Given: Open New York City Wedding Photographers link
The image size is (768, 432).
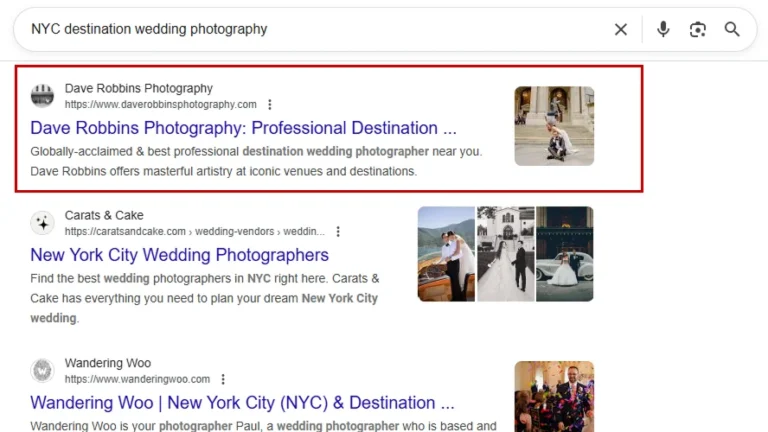Looking at the screenshot, I should pos(179,255).
